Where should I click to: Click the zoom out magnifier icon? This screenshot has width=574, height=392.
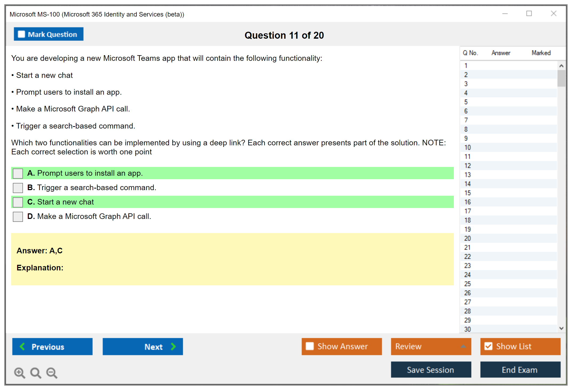52,373
